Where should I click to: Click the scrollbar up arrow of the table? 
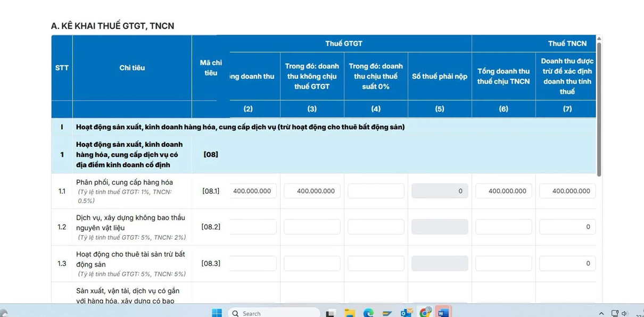click(x=599, y=38)
